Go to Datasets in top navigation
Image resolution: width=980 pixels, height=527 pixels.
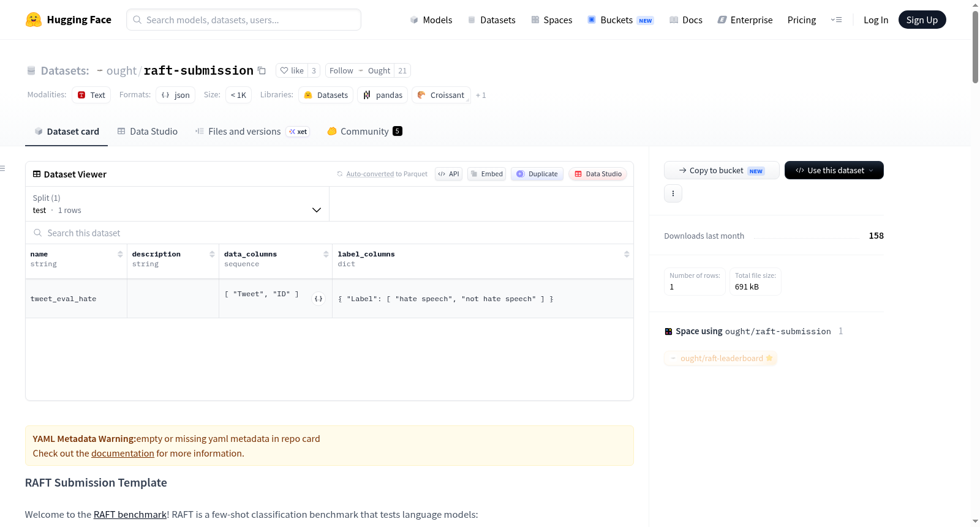pos(492,20)
